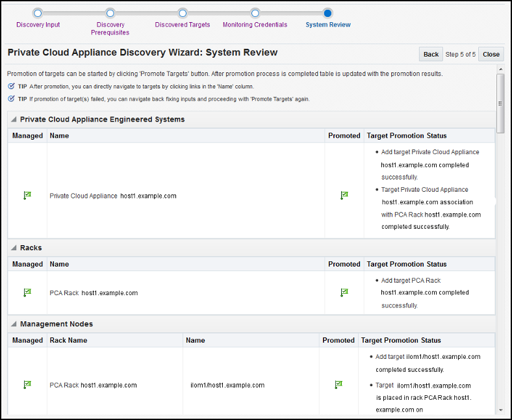The height and width of the screenshot is (420, 512).
Task: Click the first TIP checkmark icon
Action: [11, 86]
